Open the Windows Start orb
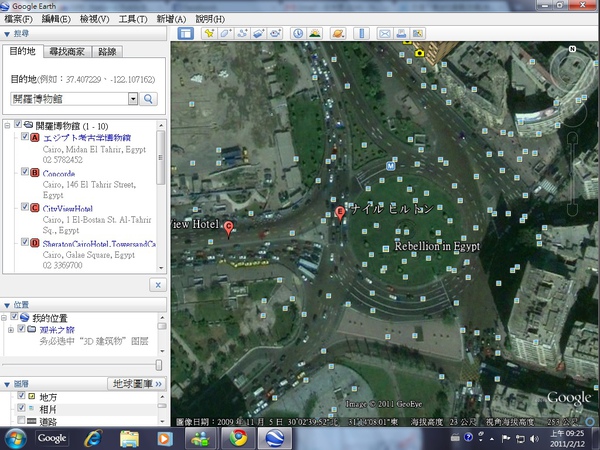 tap(15, 439)
